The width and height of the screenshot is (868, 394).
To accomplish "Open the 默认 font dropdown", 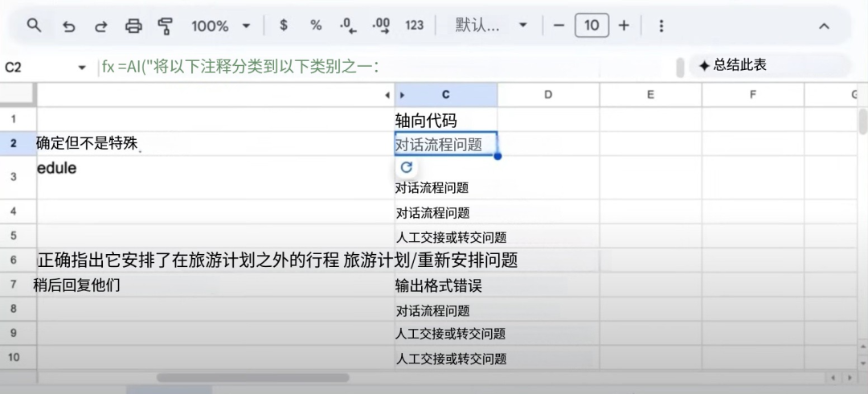I will (490, 26).
